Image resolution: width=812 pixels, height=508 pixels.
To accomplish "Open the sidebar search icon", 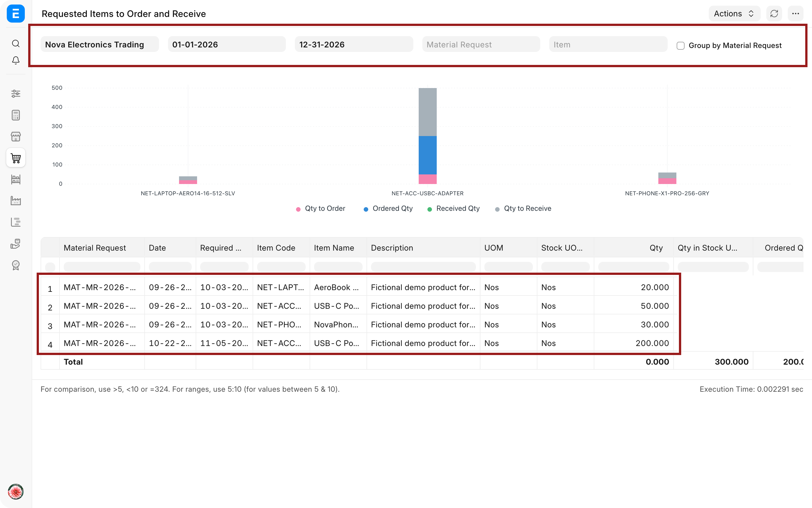I will coord(16,43).
